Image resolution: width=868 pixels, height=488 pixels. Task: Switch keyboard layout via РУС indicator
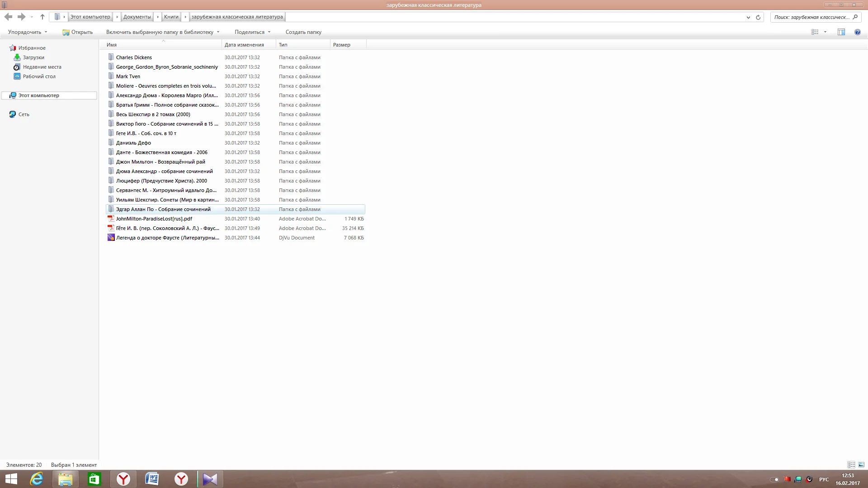coord(823,479)
